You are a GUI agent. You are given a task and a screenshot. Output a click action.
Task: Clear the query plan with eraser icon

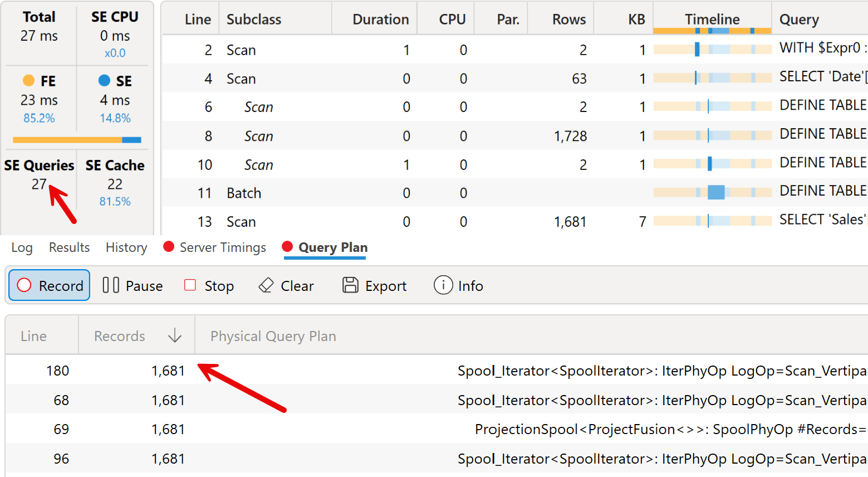tap(266, 285)
